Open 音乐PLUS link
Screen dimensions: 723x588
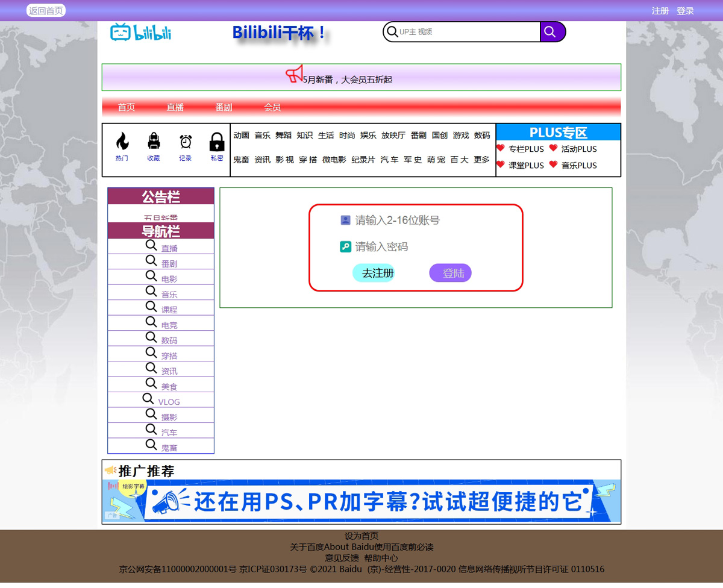(579, 165)
